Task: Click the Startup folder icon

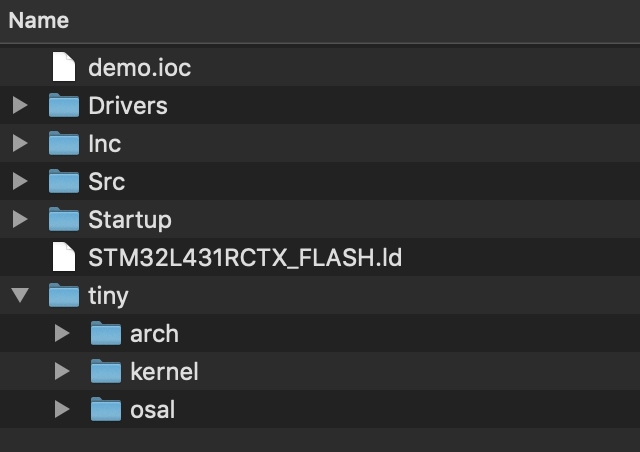Action: [64, 220]
